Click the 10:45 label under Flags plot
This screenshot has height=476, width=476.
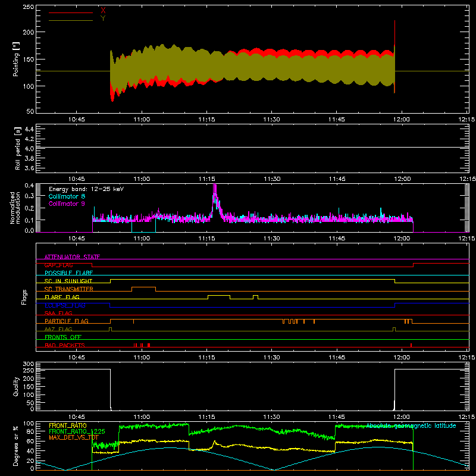[77, 358]
